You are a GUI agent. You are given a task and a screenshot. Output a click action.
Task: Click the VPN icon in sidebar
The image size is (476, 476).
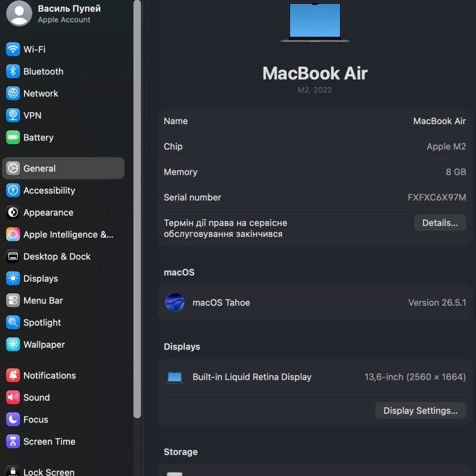(x=13, y=115)
